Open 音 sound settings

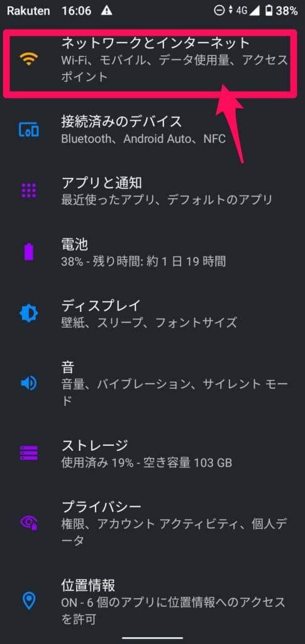tap(152, 383)
